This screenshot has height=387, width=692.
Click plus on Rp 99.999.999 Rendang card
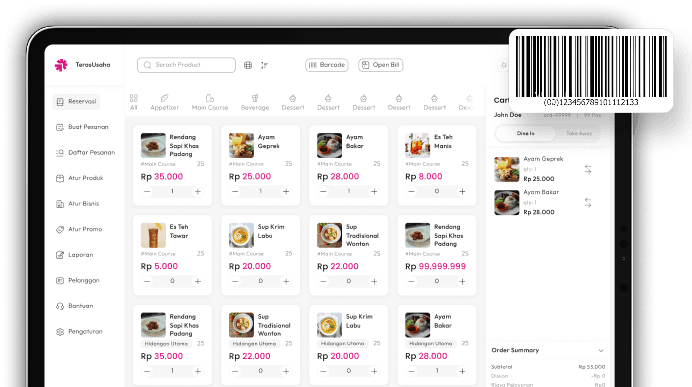coord(462,281)
